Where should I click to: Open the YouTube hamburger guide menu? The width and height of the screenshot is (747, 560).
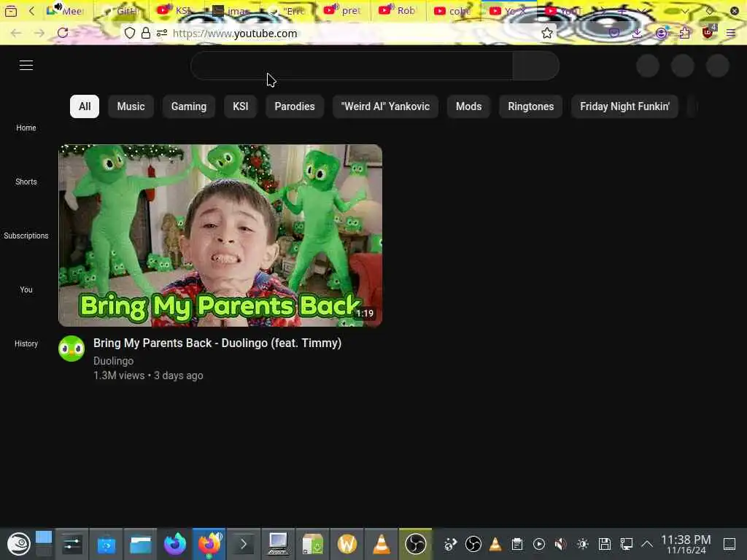tap(26, 65)
